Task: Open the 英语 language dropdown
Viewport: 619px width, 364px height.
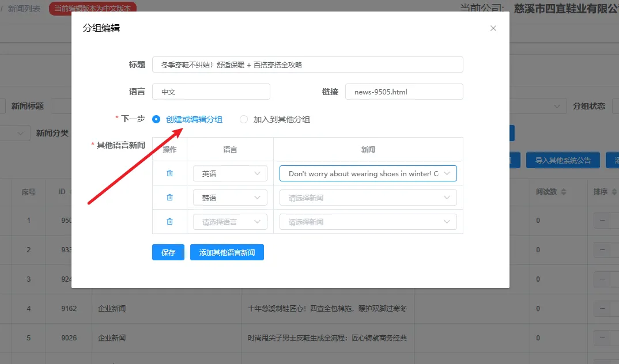Action: 230,173
